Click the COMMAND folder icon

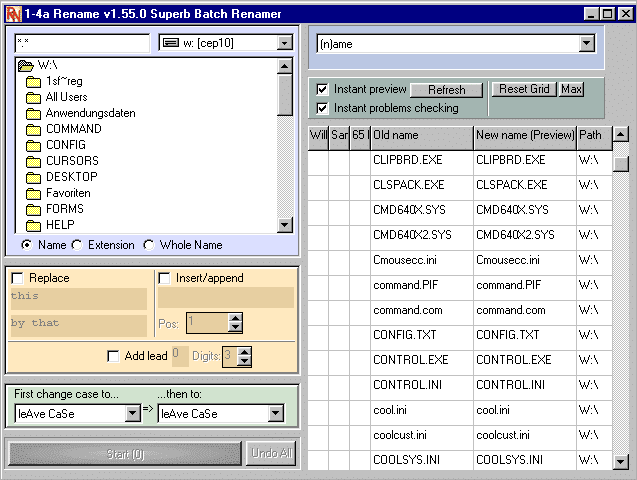coord(33,130)
